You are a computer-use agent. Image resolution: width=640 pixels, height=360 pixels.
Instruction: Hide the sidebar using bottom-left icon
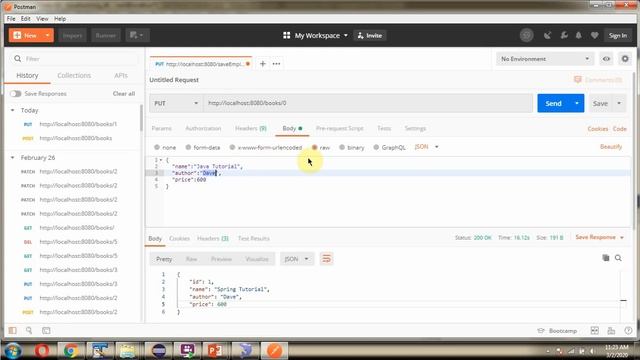[x=13, y=330]
